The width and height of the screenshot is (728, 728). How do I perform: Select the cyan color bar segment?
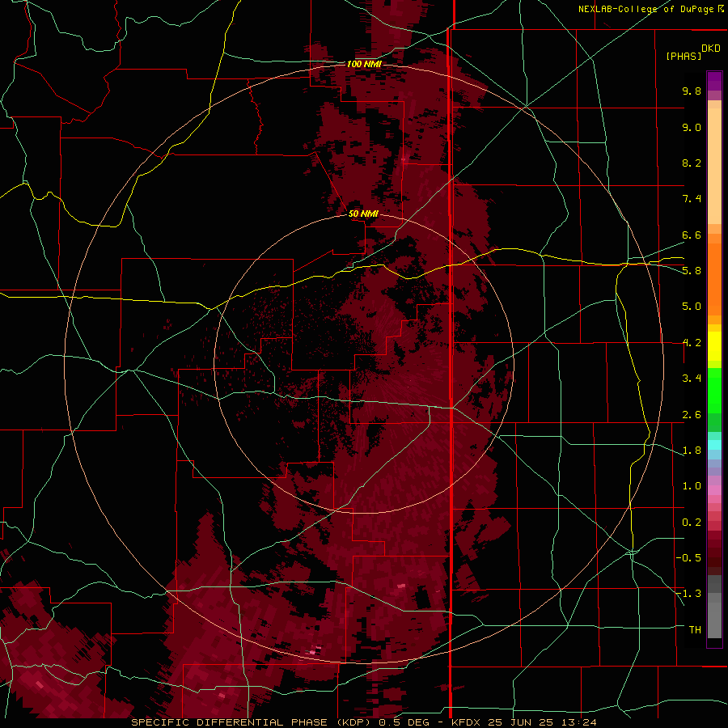(x=714, y=445)
